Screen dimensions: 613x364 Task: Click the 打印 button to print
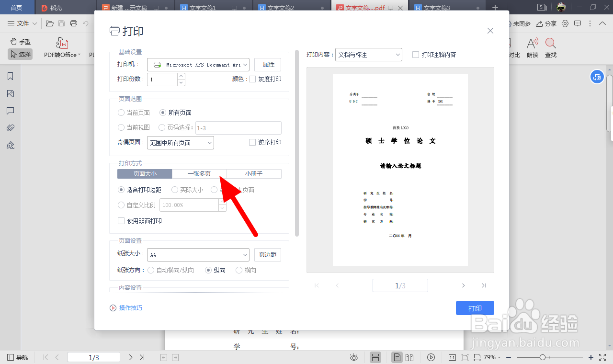(x=475, y=307)
